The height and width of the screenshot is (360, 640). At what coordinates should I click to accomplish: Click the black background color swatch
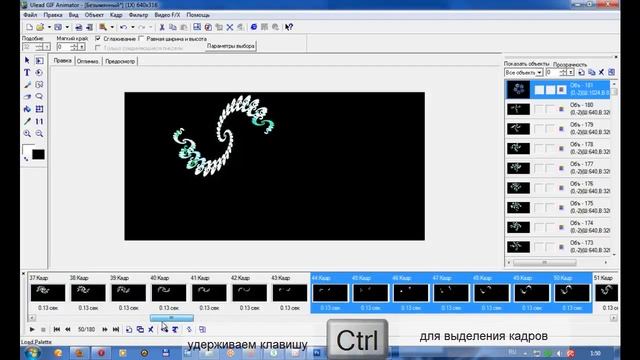[x=38, y=154]
